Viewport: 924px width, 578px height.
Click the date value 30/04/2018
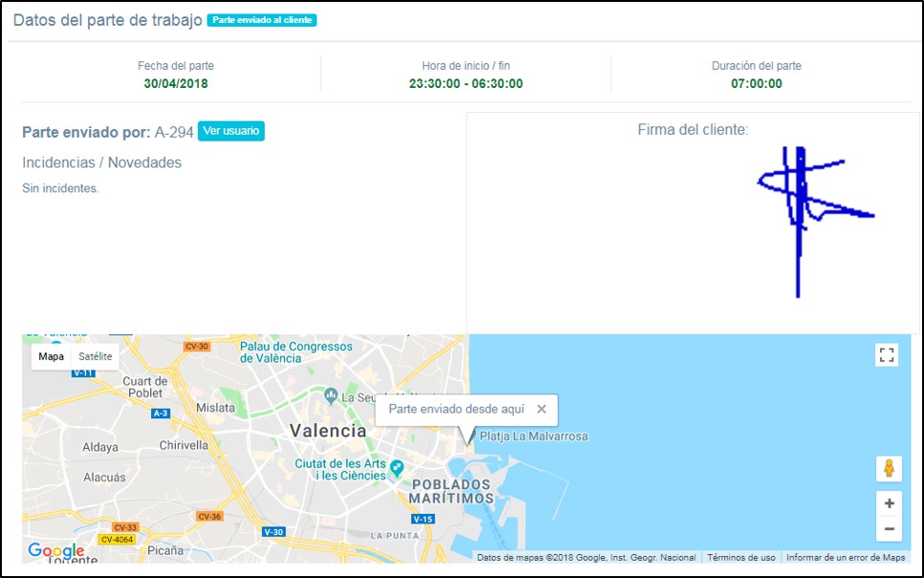176,84
